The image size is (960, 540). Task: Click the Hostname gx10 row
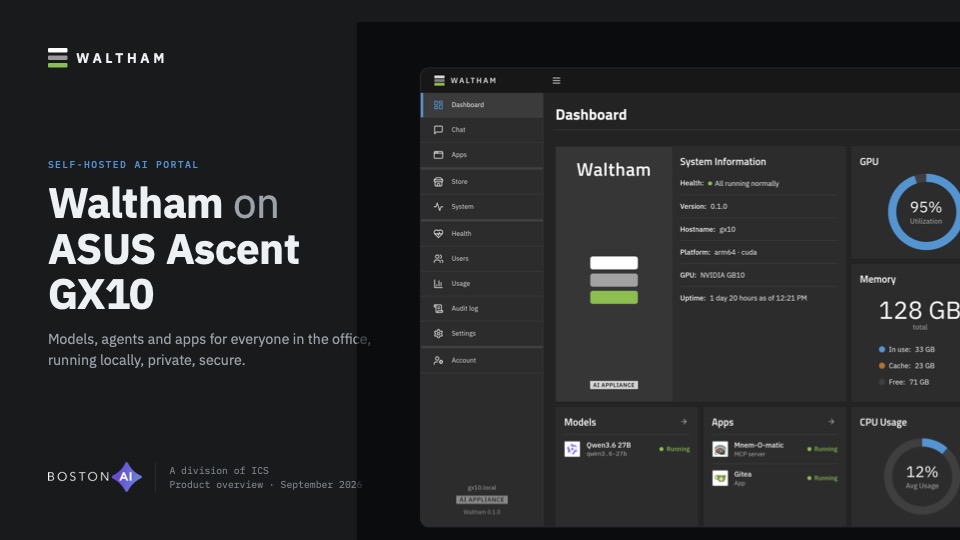758,230
